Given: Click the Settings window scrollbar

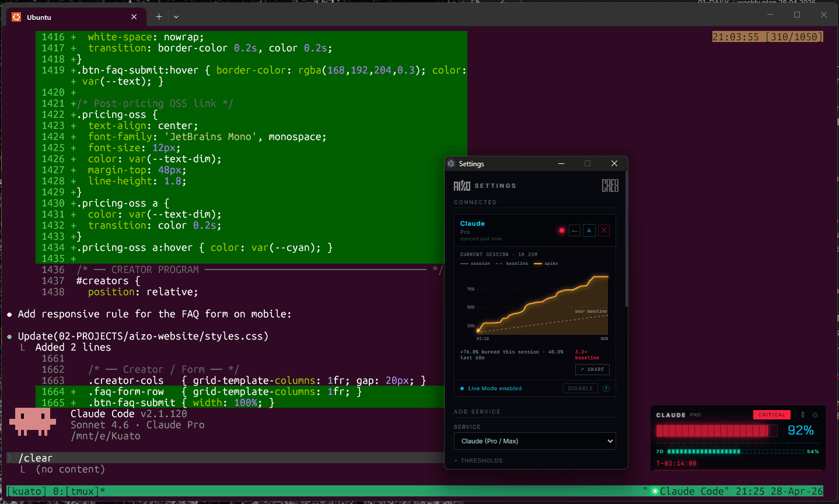Looking at the screenshot, I should tap(626, 239).
